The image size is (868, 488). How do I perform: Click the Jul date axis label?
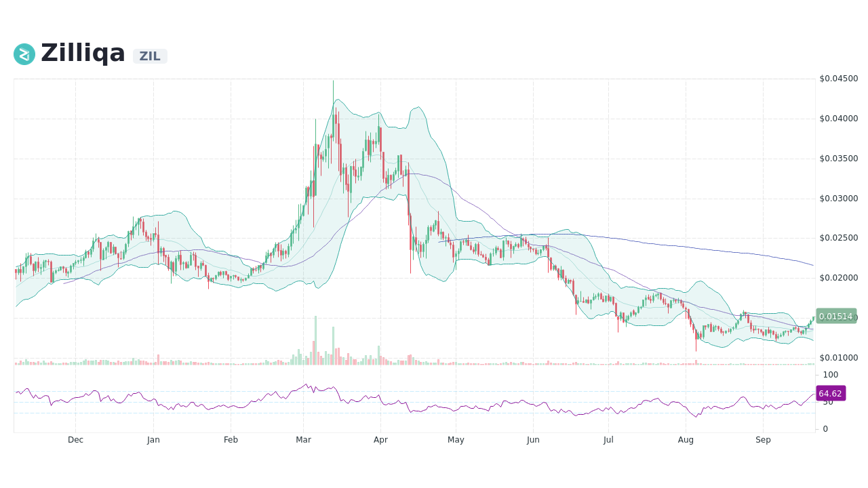pos(608,440)
